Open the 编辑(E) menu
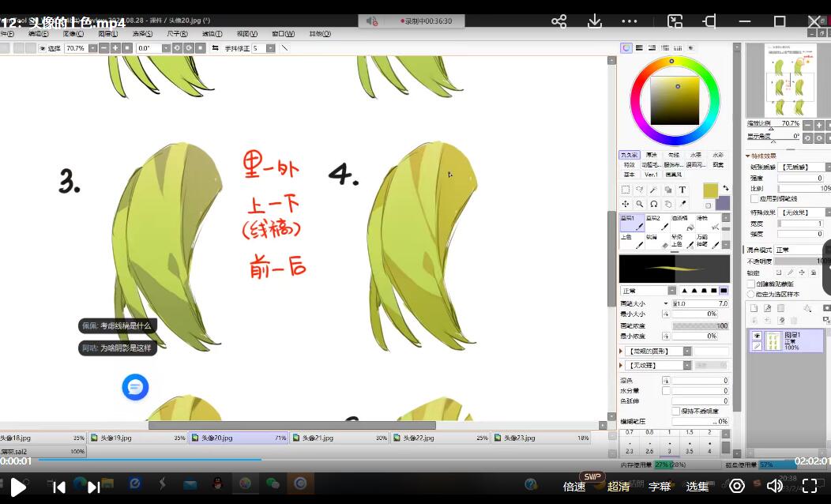The width and height of the screenshot is (831, 504). pyautogui.click(x=38, y=34)
